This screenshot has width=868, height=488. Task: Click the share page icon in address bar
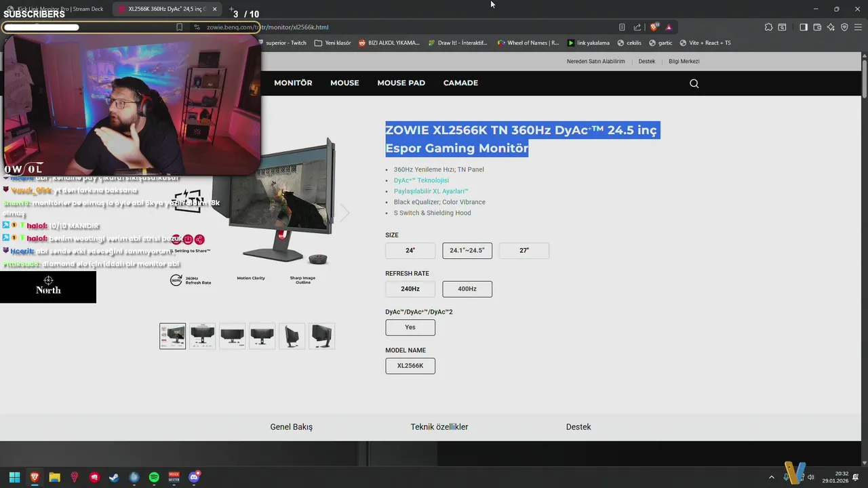(637, 27)
